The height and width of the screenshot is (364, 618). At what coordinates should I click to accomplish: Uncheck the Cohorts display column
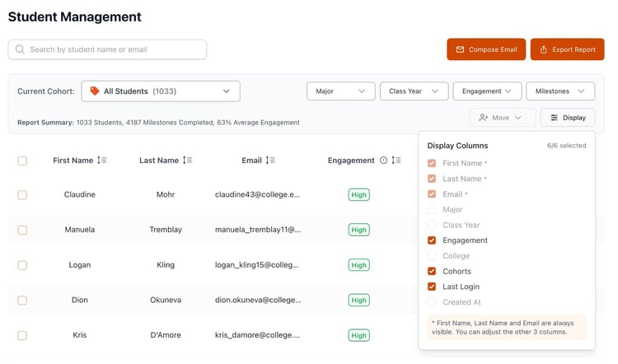coord(432,271)
